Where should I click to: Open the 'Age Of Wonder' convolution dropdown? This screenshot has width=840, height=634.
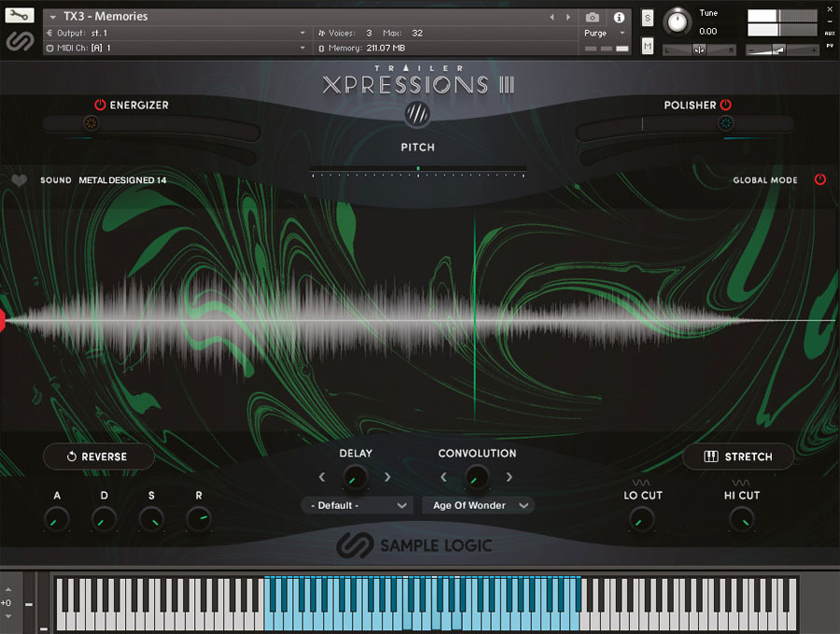[479, 505]
